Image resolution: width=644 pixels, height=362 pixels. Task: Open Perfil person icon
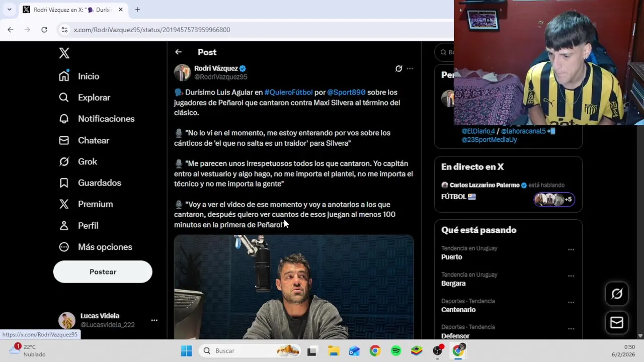(64, 226)
